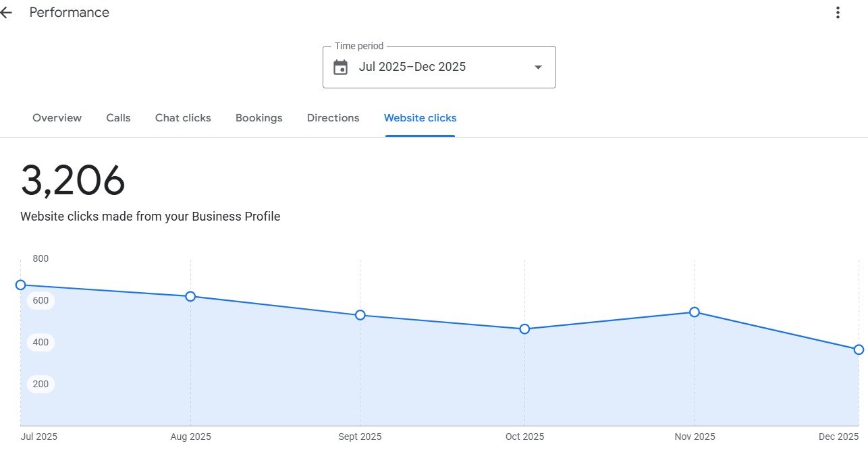868x452 pixels.
Task: Go to the Directions tab
Action: [333, 118]
